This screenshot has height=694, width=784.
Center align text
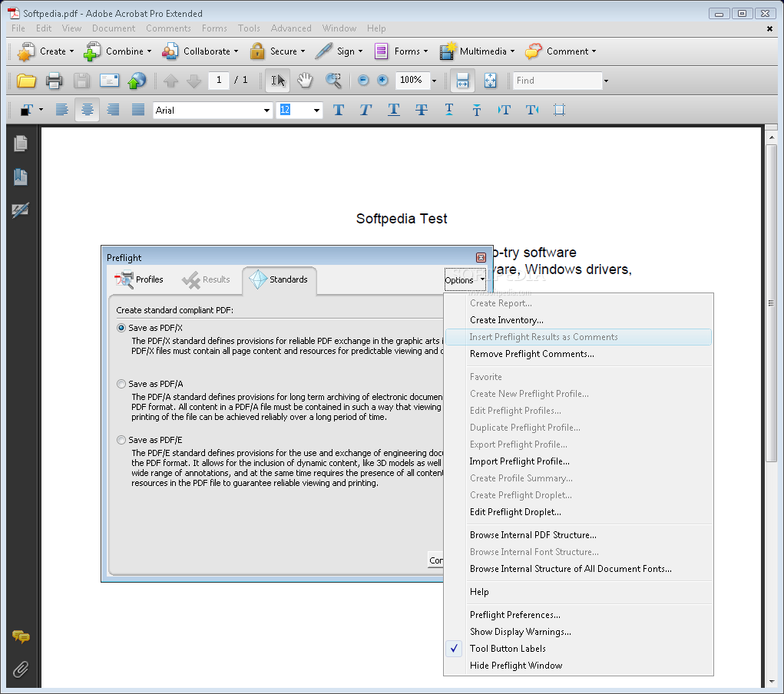[x=88, y=110]
